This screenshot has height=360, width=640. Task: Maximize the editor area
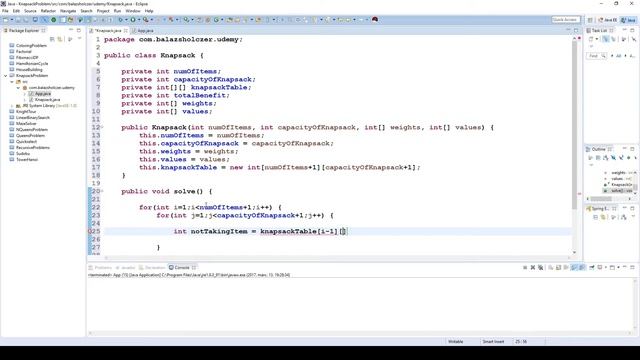pos(576,31)
